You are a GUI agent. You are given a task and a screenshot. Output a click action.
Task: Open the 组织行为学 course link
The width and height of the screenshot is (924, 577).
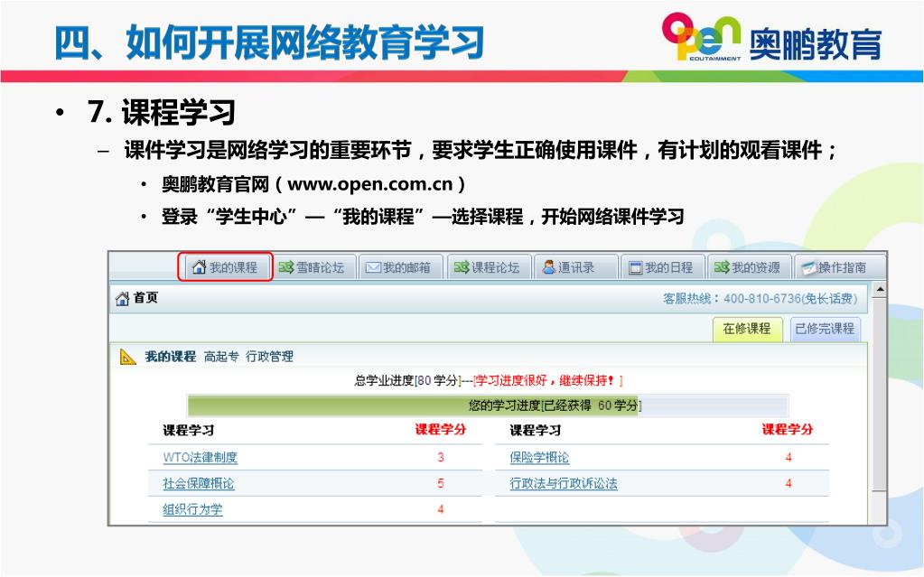click(x=192, y=509)
